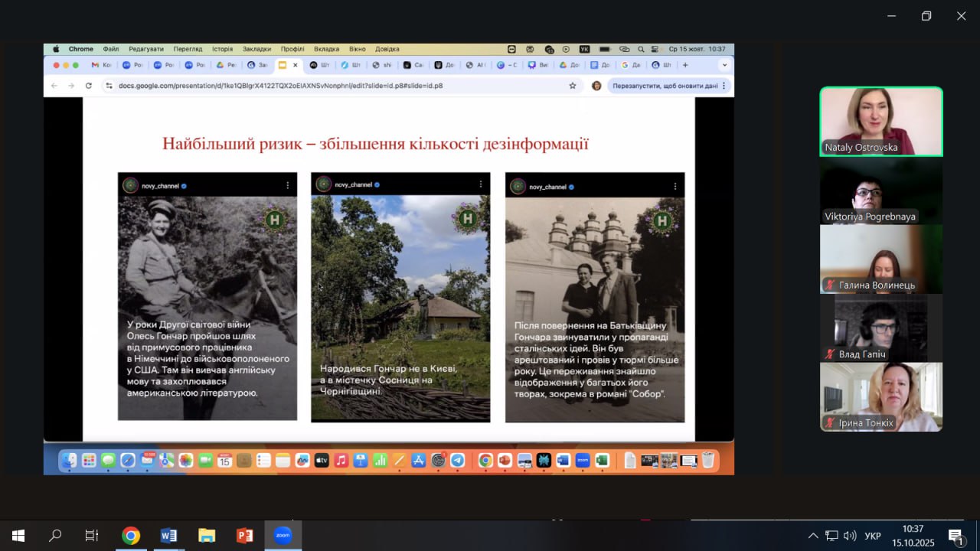Open PowerPoint from the Windows taskbar
The width and height of the screenshot is (980, 551).
pos(245,536)
